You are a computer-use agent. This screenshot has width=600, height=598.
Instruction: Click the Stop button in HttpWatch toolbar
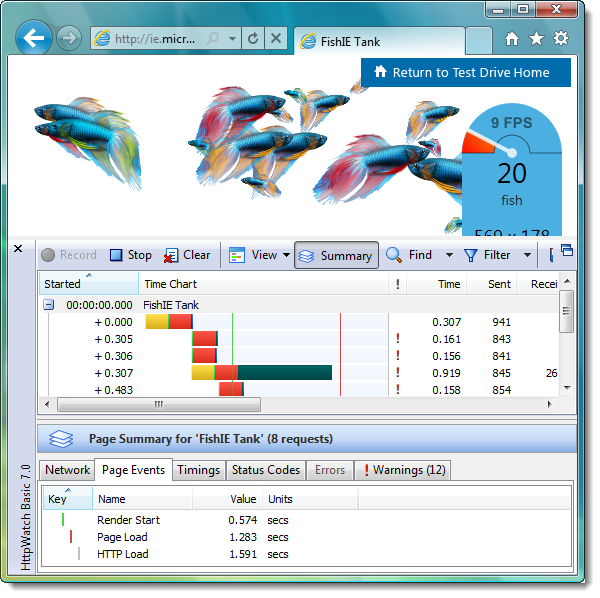coord(130,255)
